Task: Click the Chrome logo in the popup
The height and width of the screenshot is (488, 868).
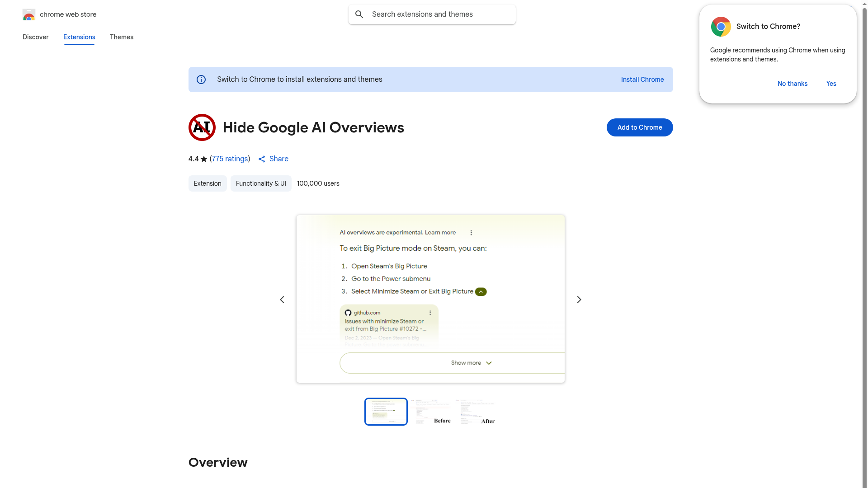Action: click(721, 27)
